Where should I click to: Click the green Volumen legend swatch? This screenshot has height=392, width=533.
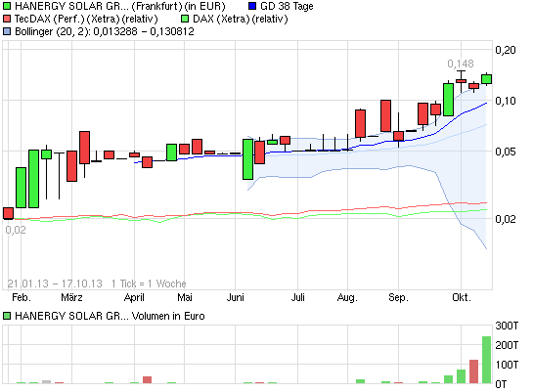[x=7, y=316]
